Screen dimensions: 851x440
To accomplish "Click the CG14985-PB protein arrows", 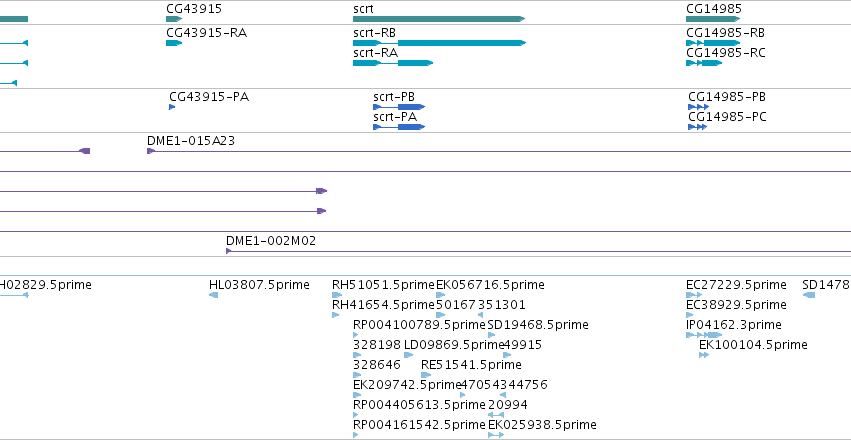I will [698, 107].
